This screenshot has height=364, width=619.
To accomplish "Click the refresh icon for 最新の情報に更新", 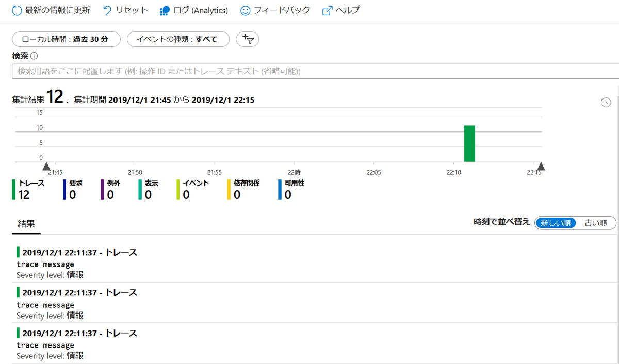I will pyautogui.click(x=17, y=10).
